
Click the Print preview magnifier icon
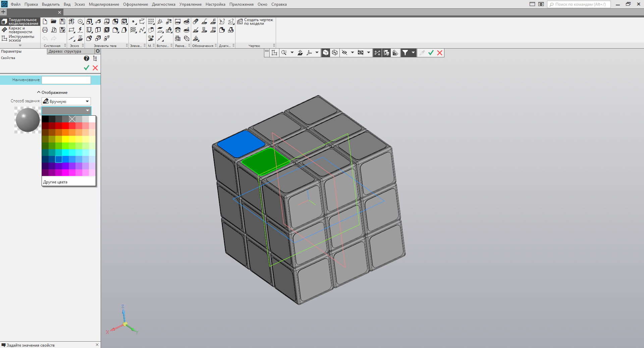[54, 30]
